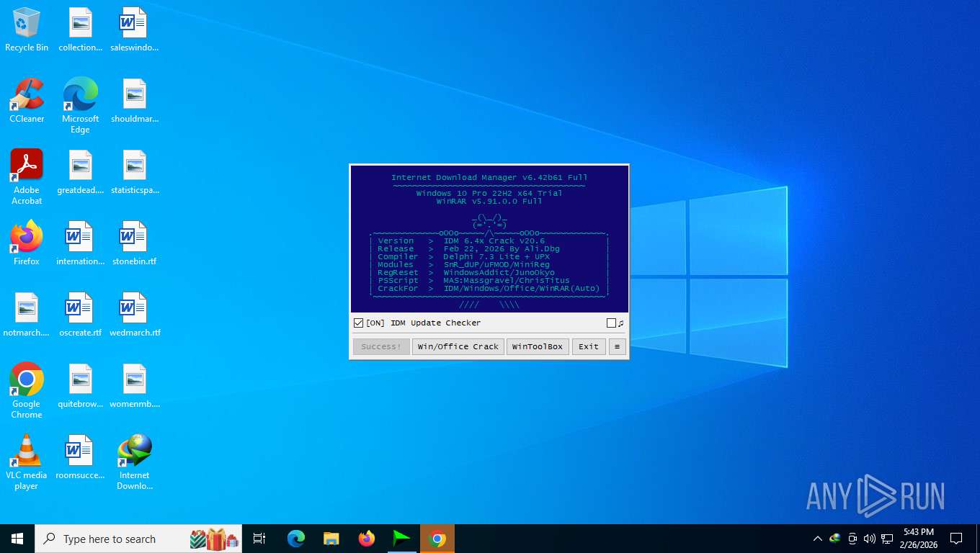The height and width of the screenshot is (553, 980).
Task: Click the green arrow app taskbar icon
Action: [x=401, y=539]
